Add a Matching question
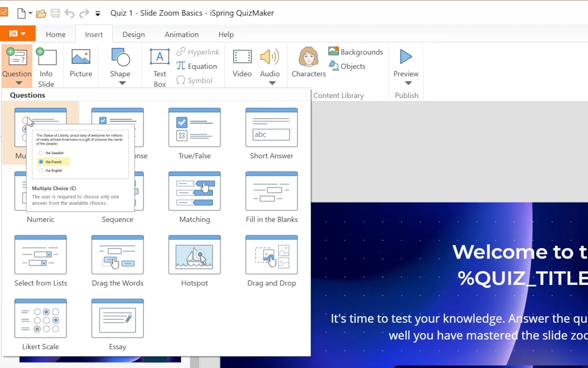Viewport: 588px width, 368px height. coord(195,197)
